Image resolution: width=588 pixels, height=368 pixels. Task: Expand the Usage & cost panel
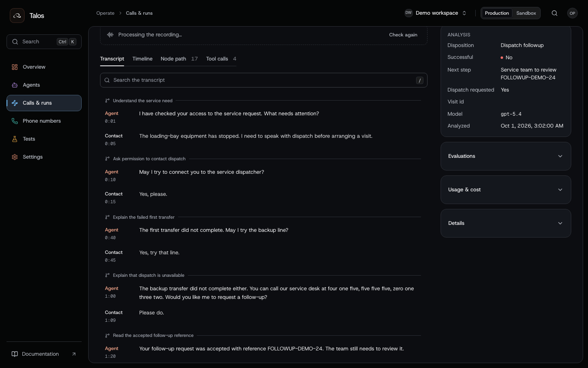click(x=506, y=190)
